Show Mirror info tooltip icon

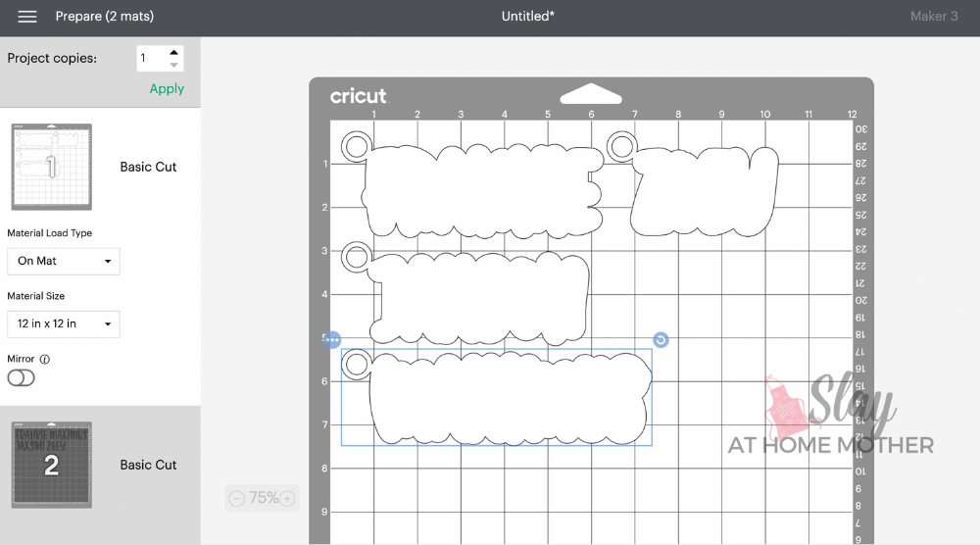coord(45,359)
